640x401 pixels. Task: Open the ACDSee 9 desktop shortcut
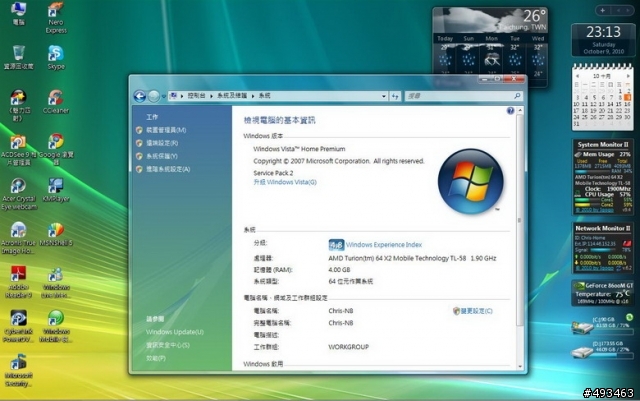coord(18,150)
